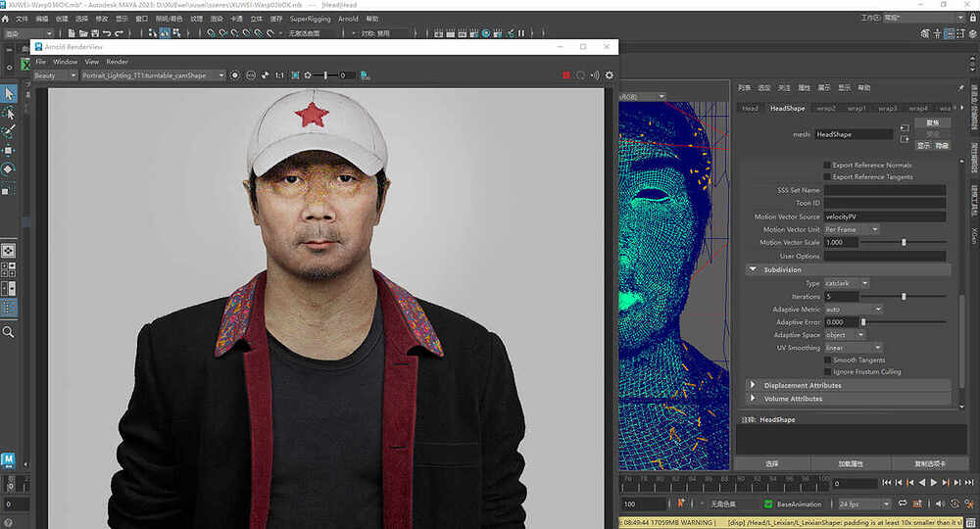Open Adaptive Metric dropdown
Screen dimensions: 980x529
[x=854, y=310]
